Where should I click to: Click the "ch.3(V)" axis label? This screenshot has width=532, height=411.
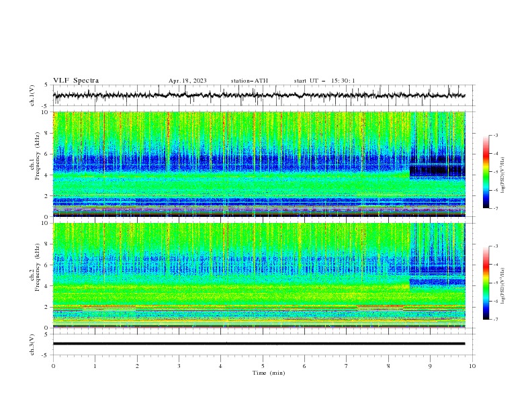(x=32, y=345)
